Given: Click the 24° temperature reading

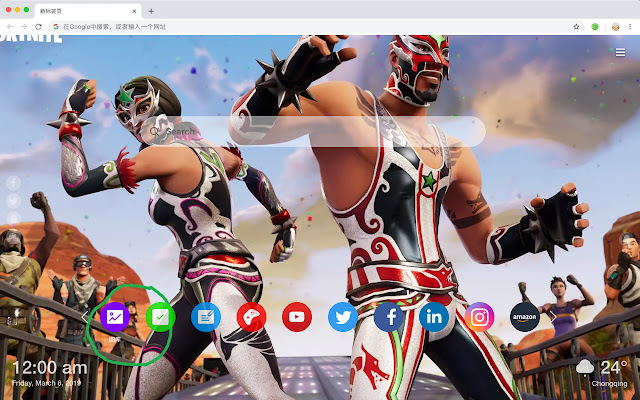Looking at the screenshot, I should tap(613, 367).
